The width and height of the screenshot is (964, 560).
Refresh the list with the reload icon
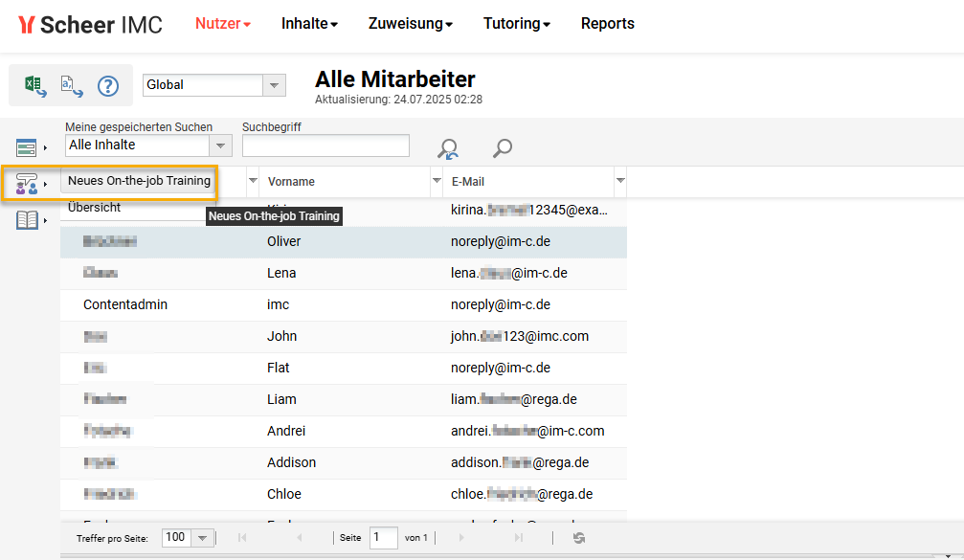578,538
